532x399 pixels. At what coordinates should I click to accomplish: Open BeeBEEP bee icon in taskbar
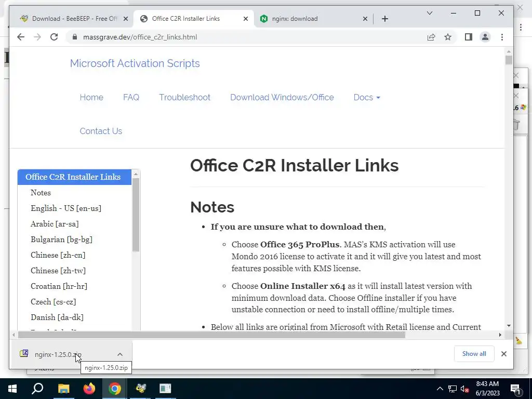tap(140, 389)
